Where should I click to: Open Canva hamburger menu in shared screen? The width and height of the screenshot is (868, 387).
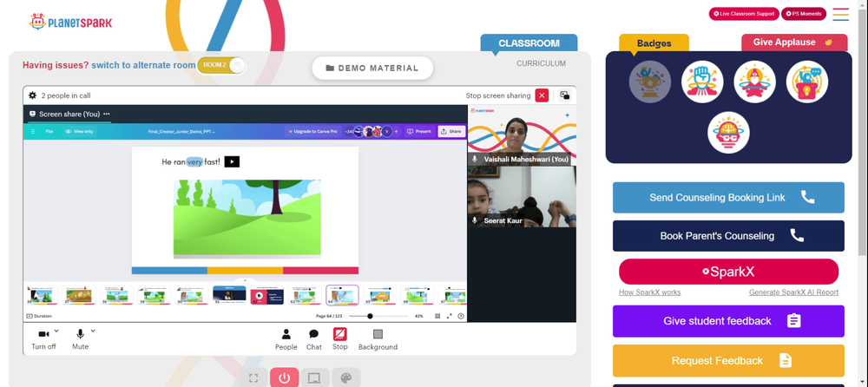click(33, 132)
